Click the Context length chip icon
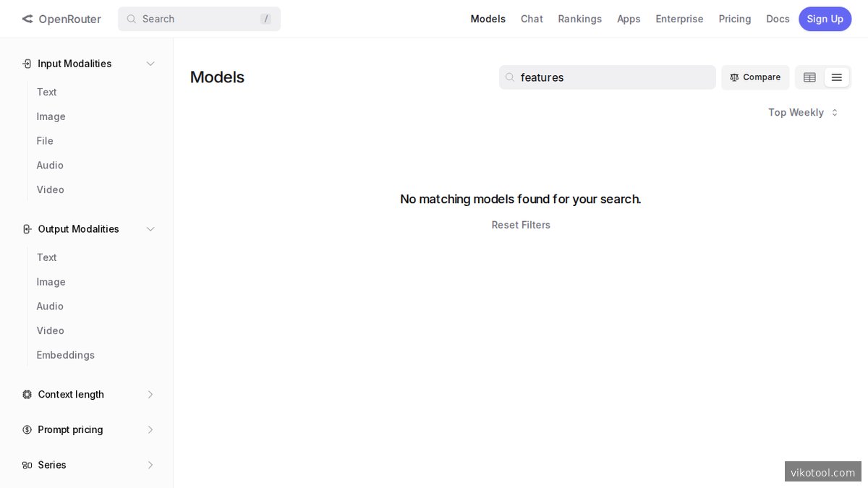868x488 pixels. click(x=27, y=395)
